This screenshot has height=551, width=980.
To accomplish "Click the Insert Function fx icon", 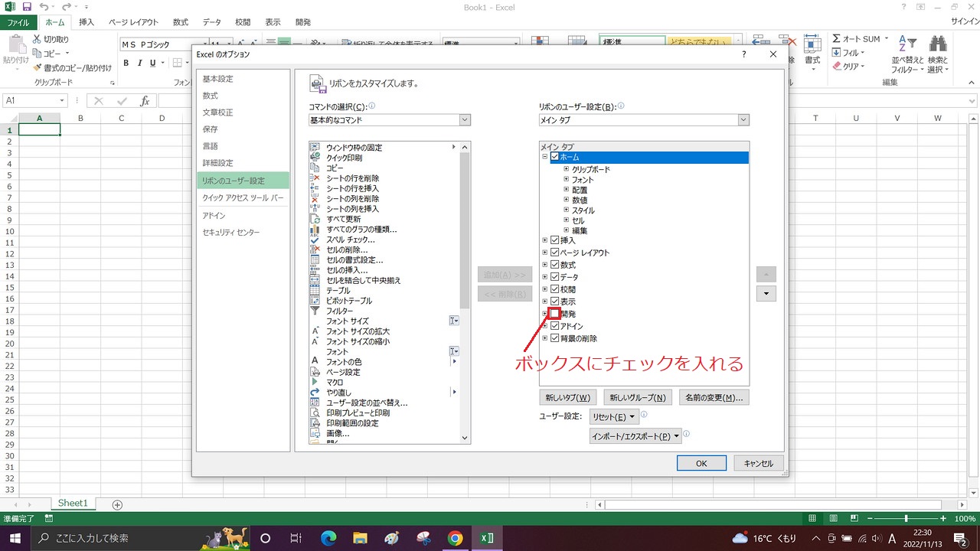I will coord(144,101).
